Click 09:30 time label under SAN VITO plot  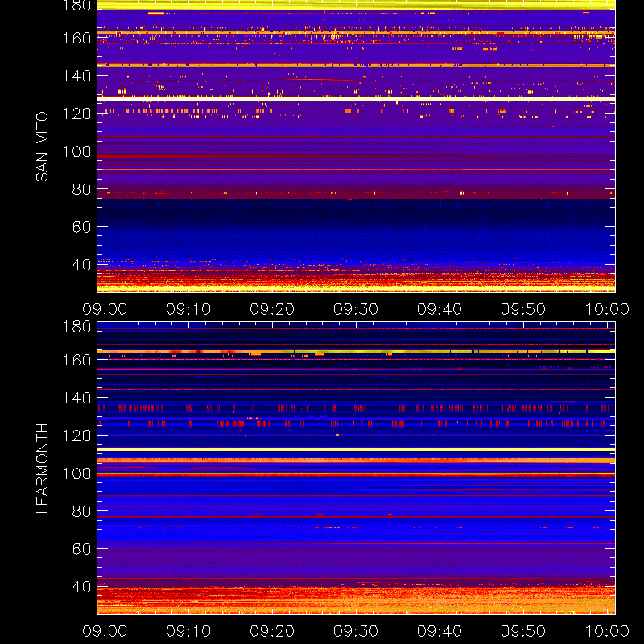pyautogui.click(x=356, y=309)
